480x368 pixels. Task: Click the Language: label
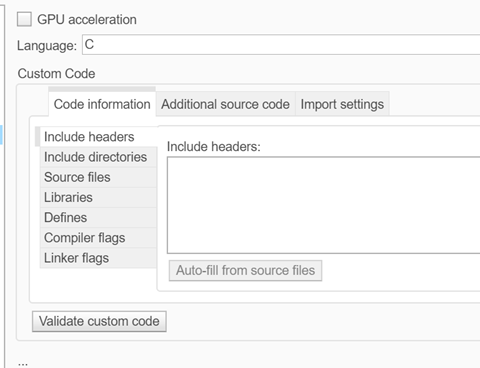pos(47,46)
